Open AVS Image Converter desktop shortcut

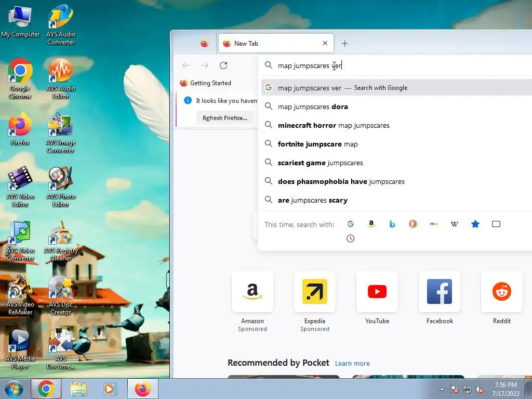tap(61, 133)
